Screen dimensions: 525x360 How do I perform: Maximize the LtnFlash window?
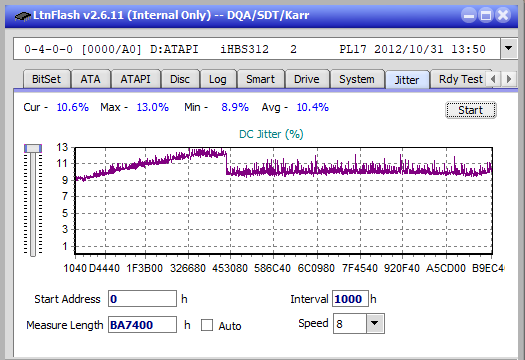(x=486, y=15)
